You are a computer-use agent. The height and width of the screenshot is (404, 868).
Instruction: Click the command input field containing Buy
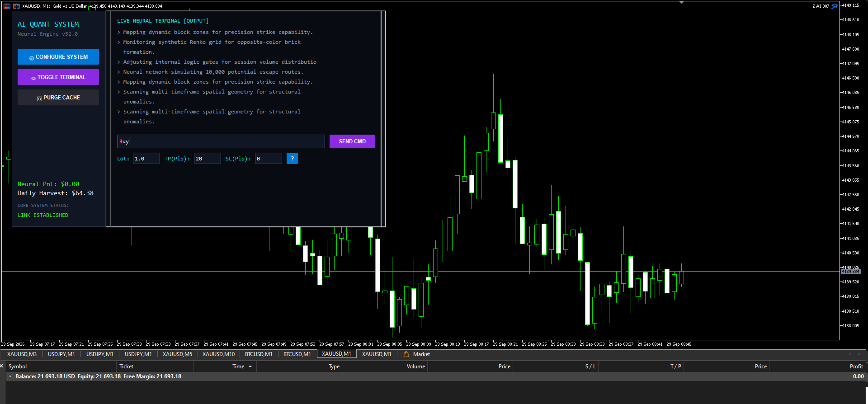coord(221,141)
